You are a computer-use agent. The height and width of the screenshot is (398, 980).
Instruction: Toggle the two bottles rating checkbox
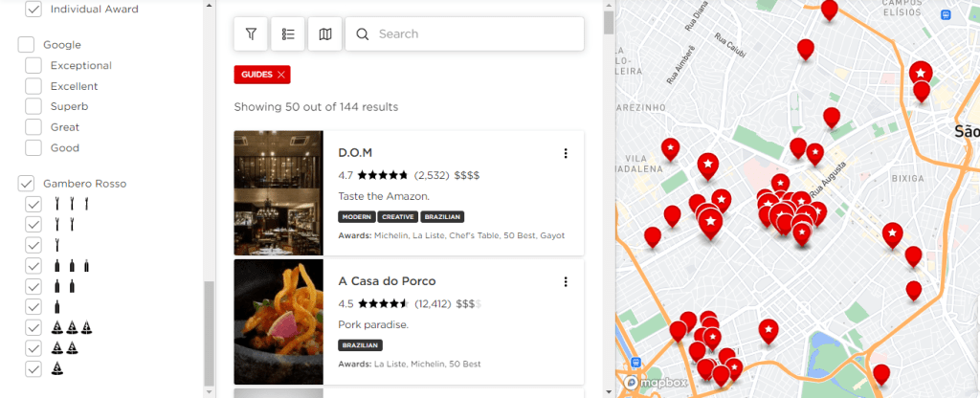(33, 286)
